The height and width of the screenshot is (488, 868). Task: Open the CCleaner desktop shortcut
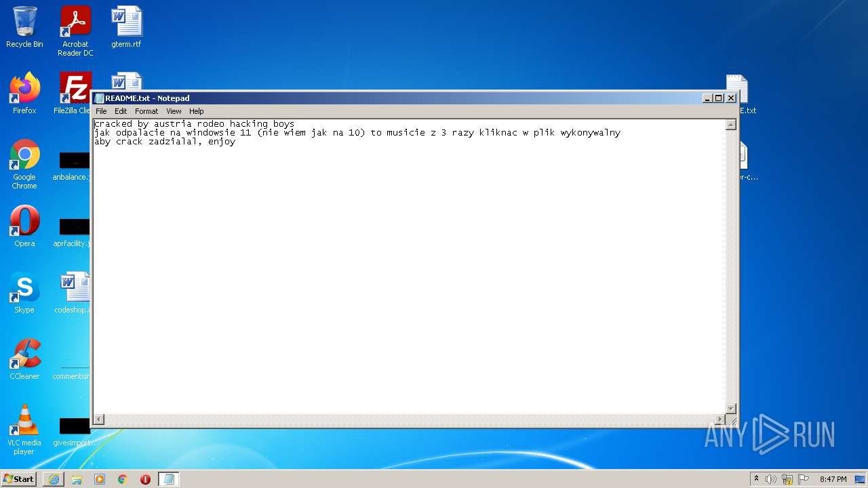click(x=24, y=359)
